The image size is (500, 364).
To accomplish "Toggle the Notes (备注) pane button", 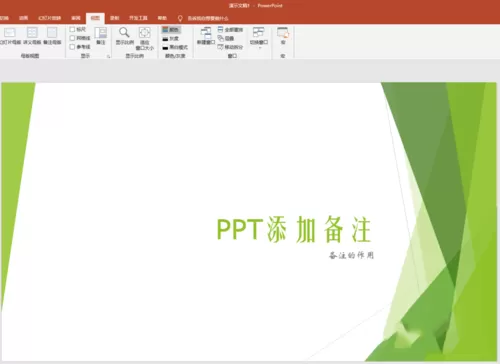I will click(x=101, y=36).
